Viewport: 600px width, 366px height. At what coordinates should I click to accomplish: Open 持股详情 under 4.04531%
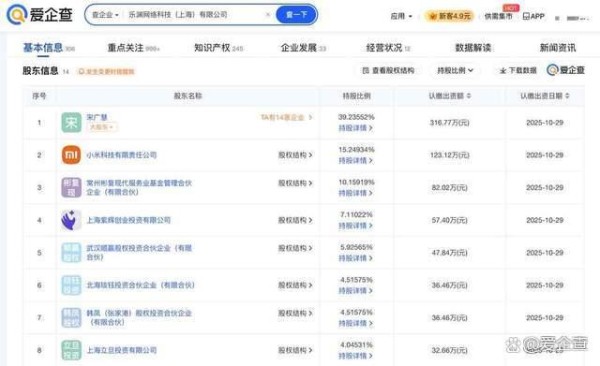pyautogui.click(x=355, y=356)
